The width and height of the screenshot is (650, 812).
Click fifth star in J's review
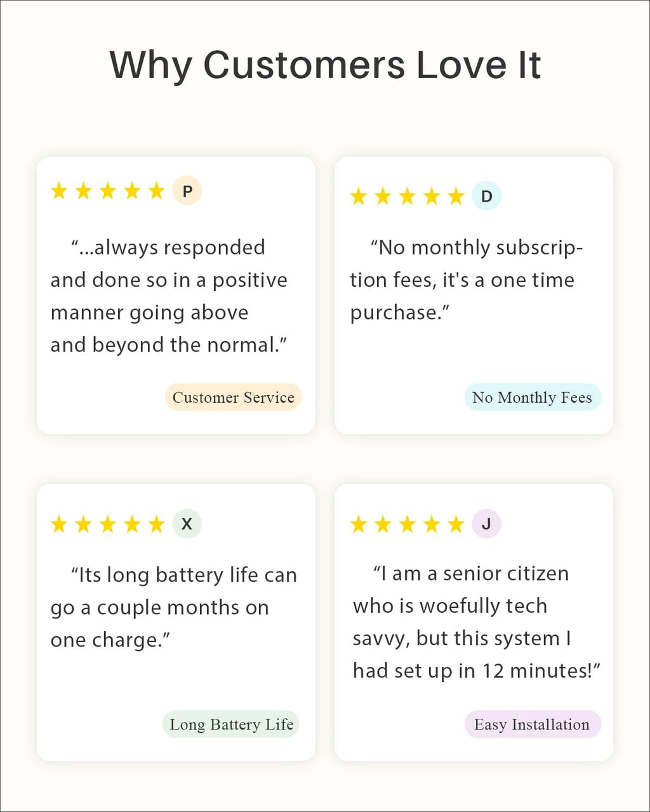click(456, 524)
